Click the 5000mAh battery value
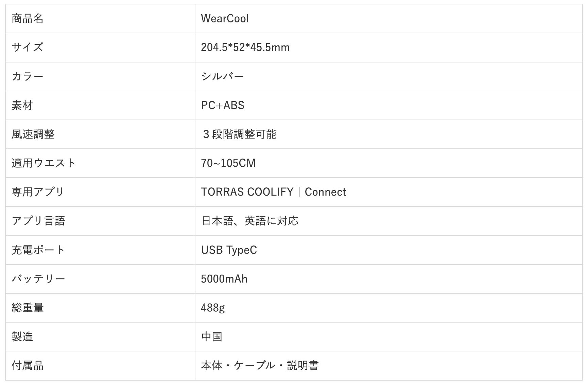 click(224, 279)
